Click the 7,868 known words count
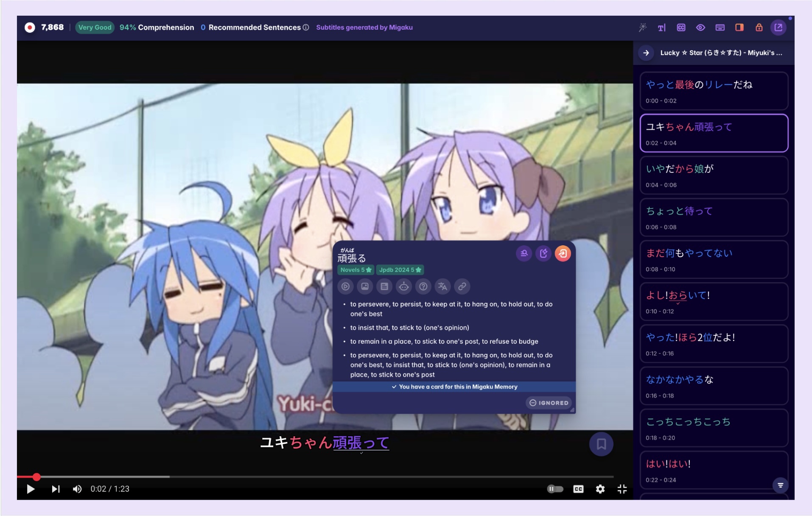Viewport: 812px width, 516px height. click(x=52, y=28)
